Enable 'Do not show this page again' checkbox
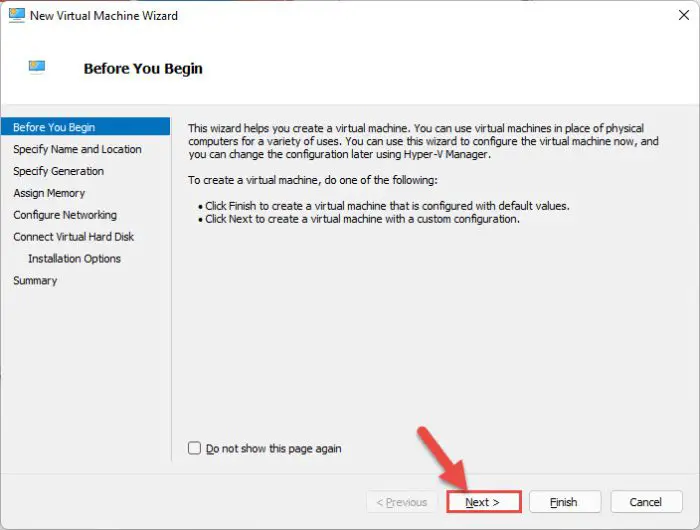This screenshot has width=700, height=530. pyautogui.click(x=195, y=449)
